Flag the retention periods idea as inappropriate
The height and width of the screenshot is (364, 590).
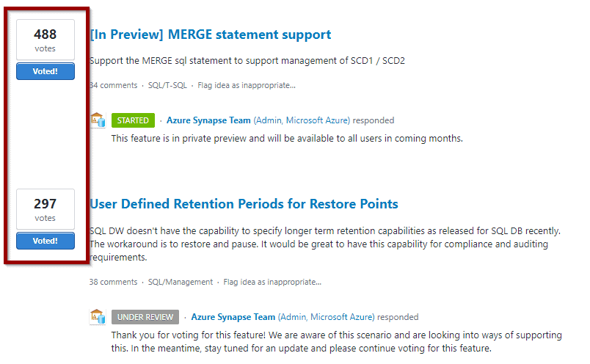(x=272, y=282)
